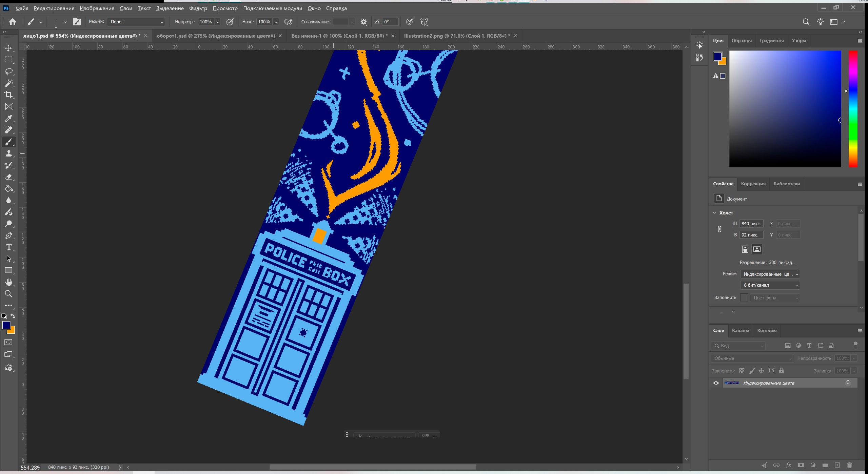Image resolution: width=868 pixels, height=474 pixels.
Task: Switch to the Каналы tab
Action: tap(741, 330)
